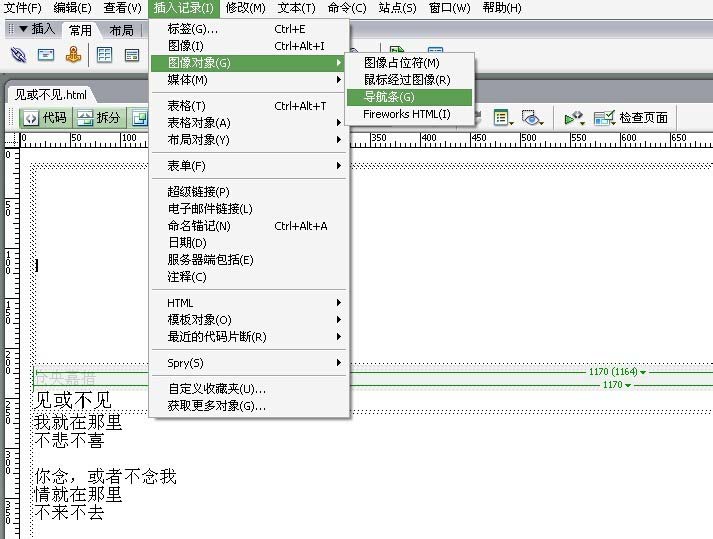Viewport: 713px width, 539px height.
Task: Click the Hyperlink icon in Insert bar
Action: click(x=19, y=54)
